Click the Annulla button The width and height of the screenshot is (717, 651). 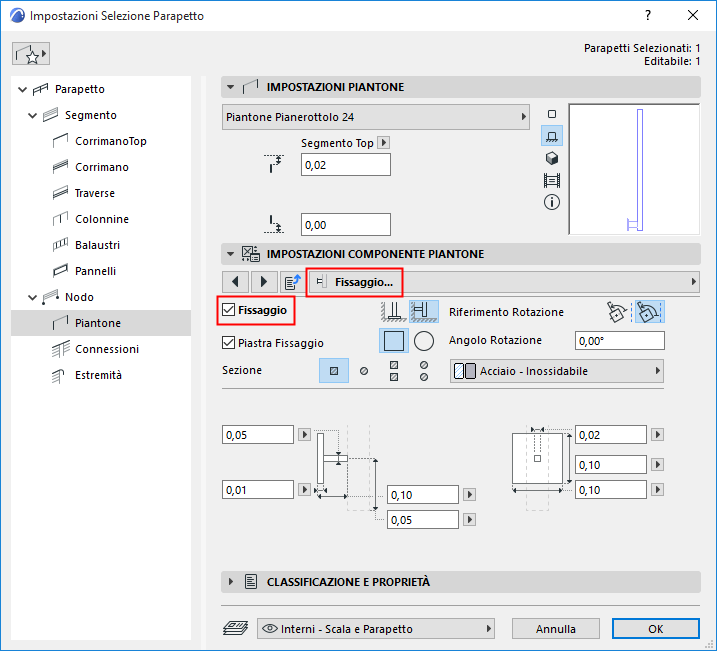tap(556, 629)
